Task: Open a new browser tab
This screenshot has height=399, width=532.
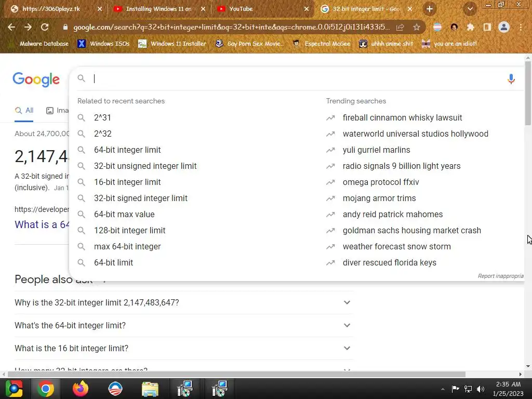Action: click(x=430, y=9)
